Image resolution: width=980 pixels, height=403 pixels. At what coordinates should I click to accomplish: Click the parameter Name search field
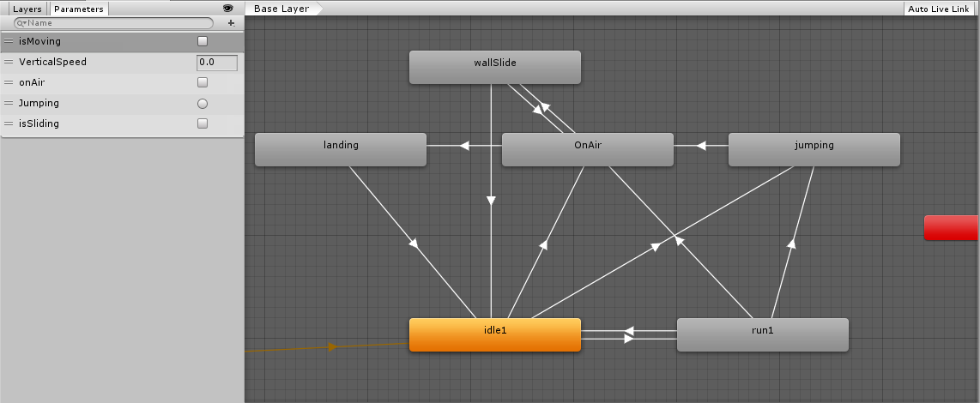click(x=114, y=23)
